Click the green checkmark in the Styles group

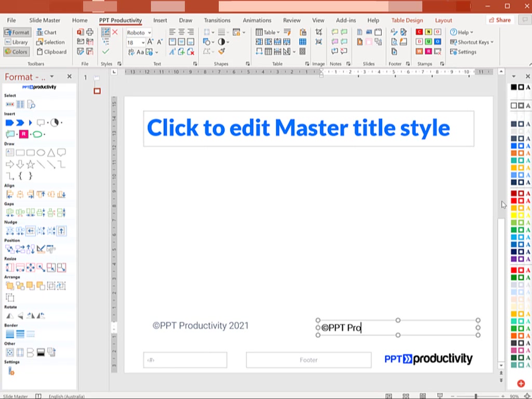point(105,51)
